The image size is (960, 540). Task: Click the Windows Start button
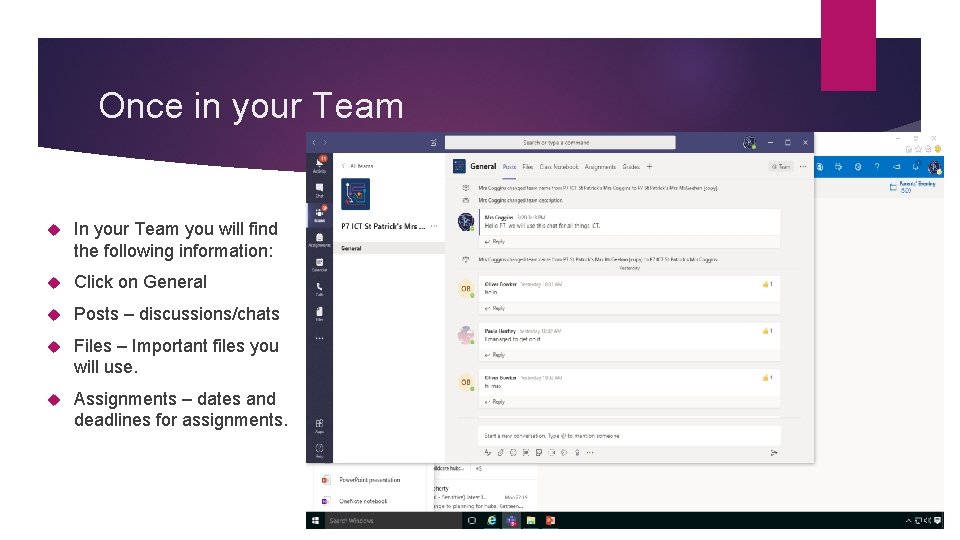(315, 520)
